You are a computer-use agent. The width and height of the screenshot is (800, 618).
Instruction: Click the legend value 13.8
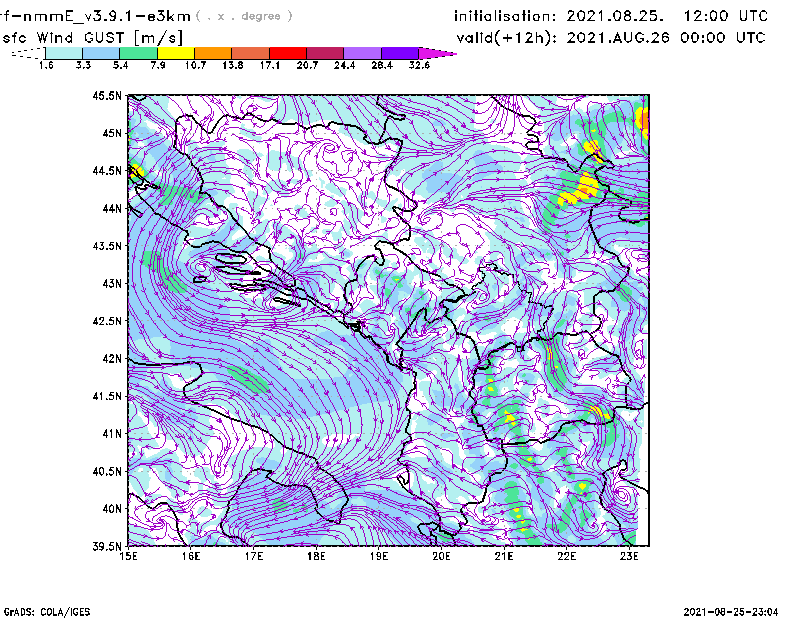[x=232, y=65]
